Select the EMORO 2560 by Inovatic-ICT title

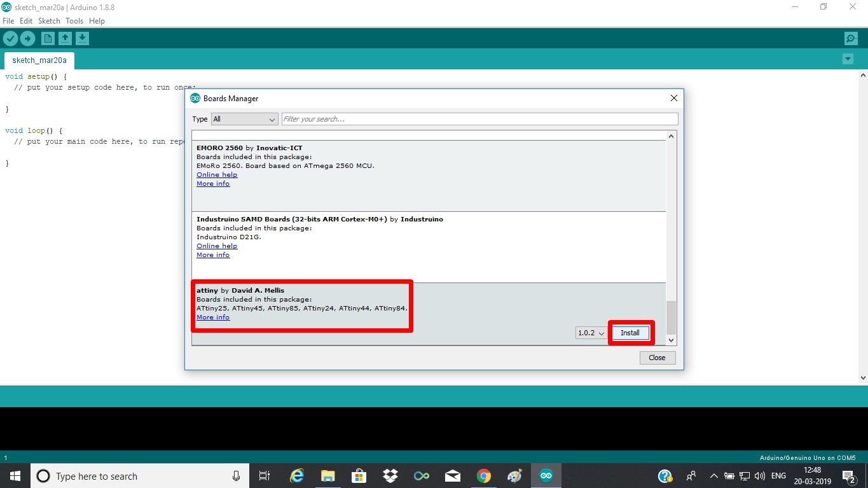pyautogui.click(x=249, y=148)
